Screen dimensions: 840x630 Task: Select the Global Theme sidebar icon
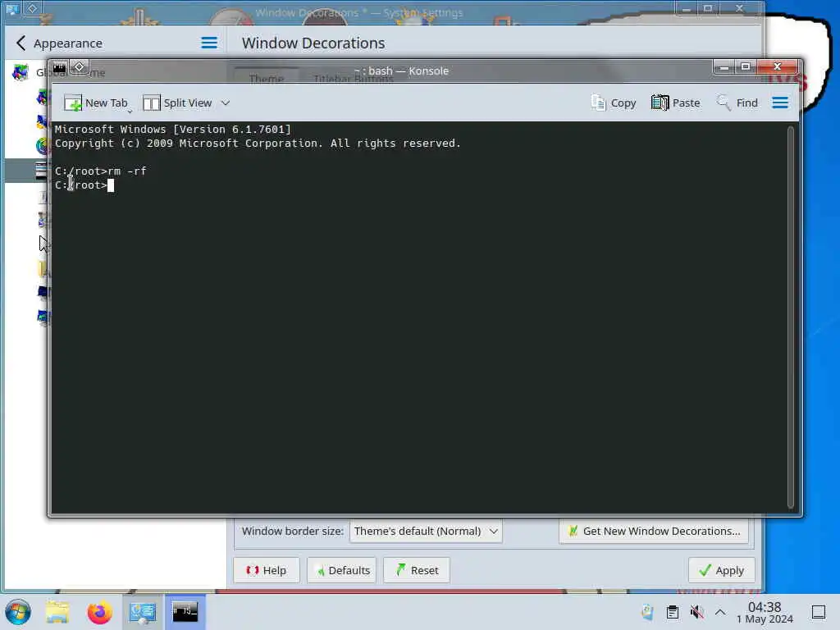coord(21,72)
